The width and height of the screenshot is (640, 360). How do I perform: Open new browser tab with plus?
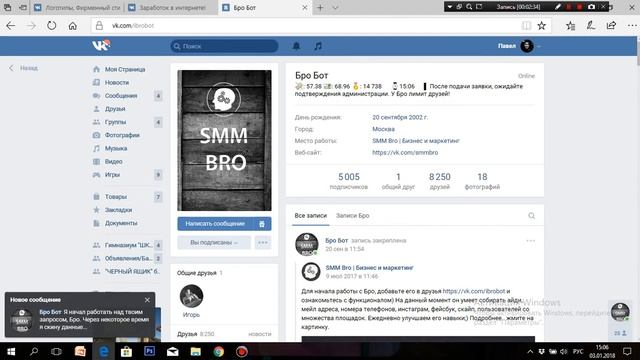point(320,8)
